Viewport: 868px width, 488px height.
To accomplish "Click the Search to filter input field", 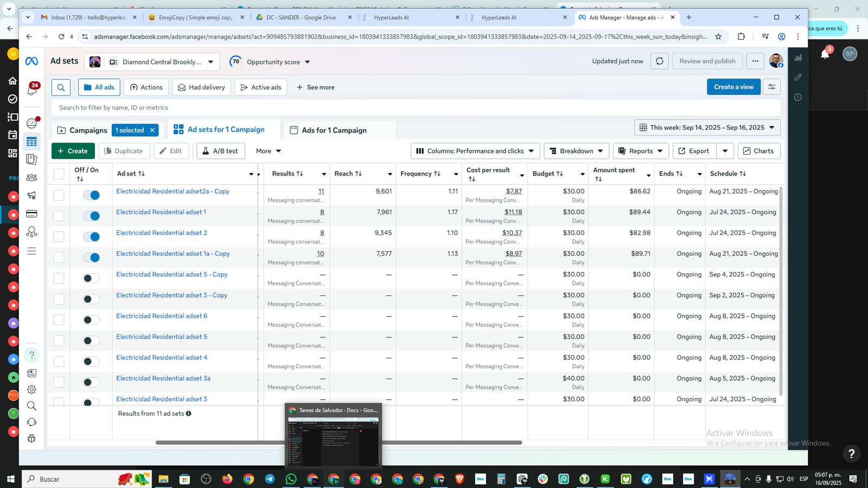I will coord(416,107).
